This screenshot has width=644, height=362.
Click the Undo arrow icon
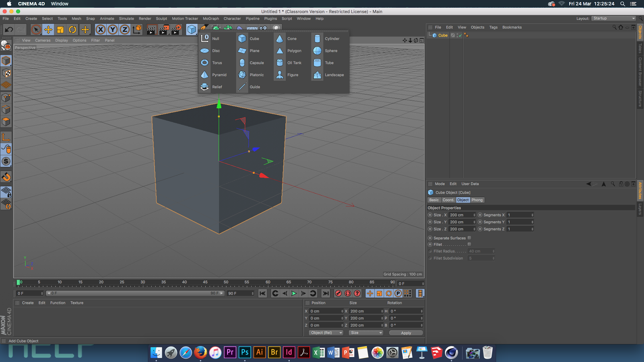point(9,29)
